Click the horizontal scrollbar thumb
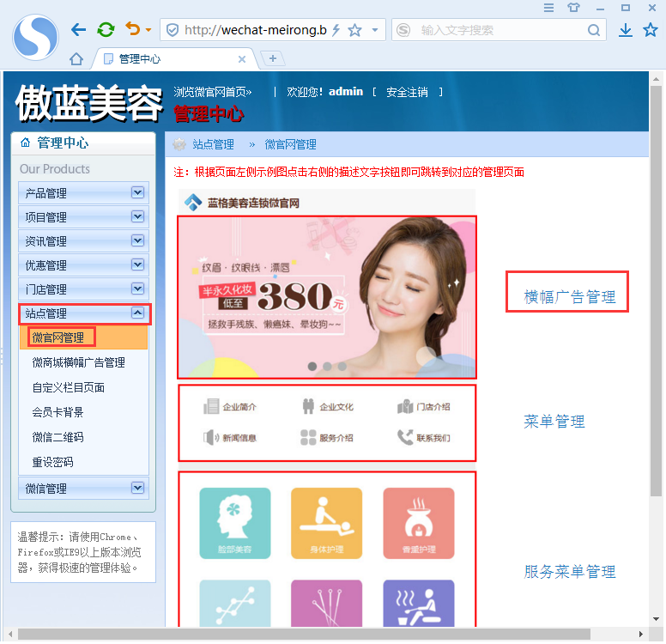Screen dimensions: 666x644 pos(304,635)
